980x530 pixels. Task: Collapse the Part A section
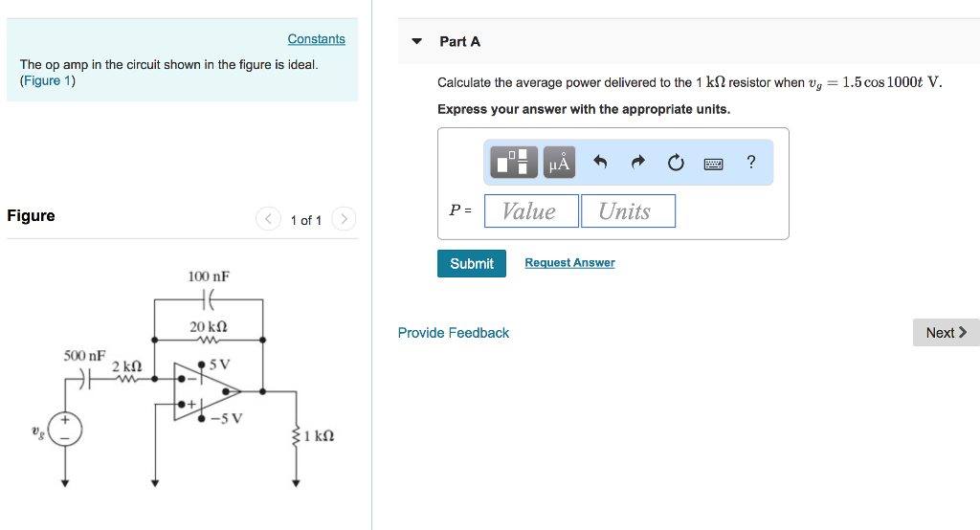tap(417, 41)
